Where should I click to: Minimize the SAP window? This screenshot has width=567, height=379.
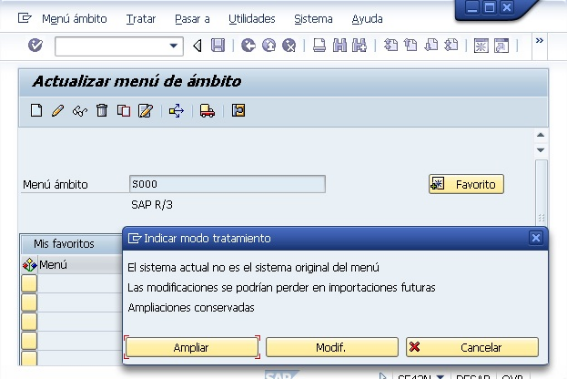click(x=472, y=8)
